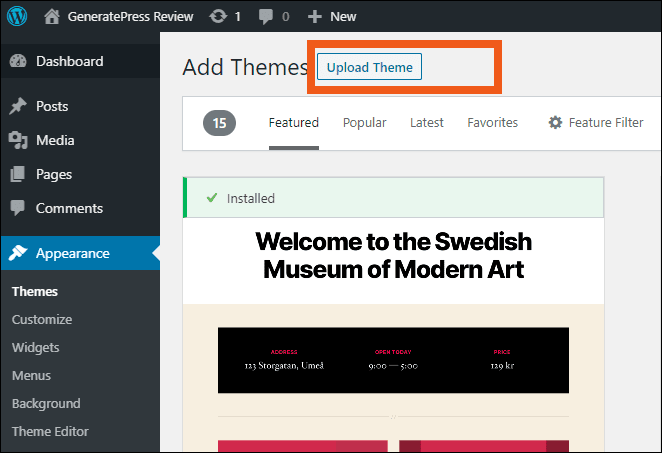The image size is (662, 453).
Task: Select the Appearance menu item
Action: tap(72, 253)
